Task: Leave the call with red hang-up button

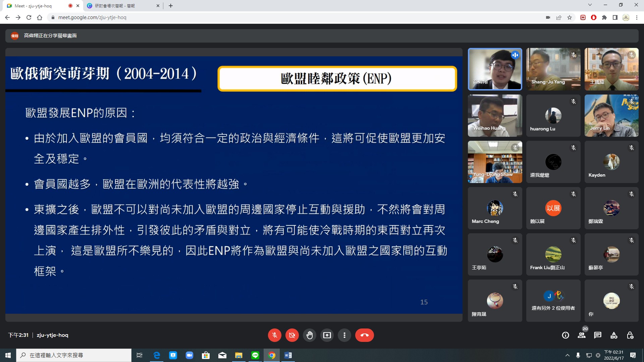Action: coord(364,335)
